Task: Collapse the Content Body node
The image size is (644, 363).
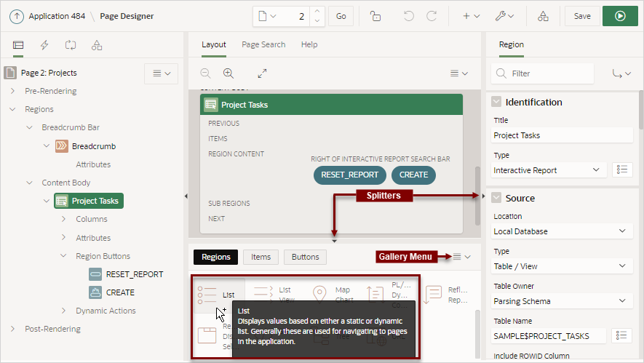Action: tap(30, 183)
